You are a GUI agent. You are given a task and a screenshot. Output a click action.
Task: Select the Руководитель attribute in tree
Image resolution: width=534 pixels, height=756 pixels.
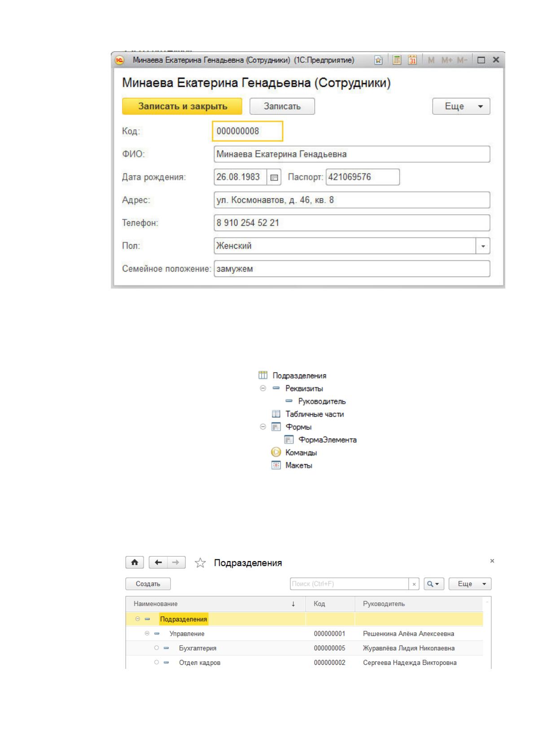coord(322,401)
